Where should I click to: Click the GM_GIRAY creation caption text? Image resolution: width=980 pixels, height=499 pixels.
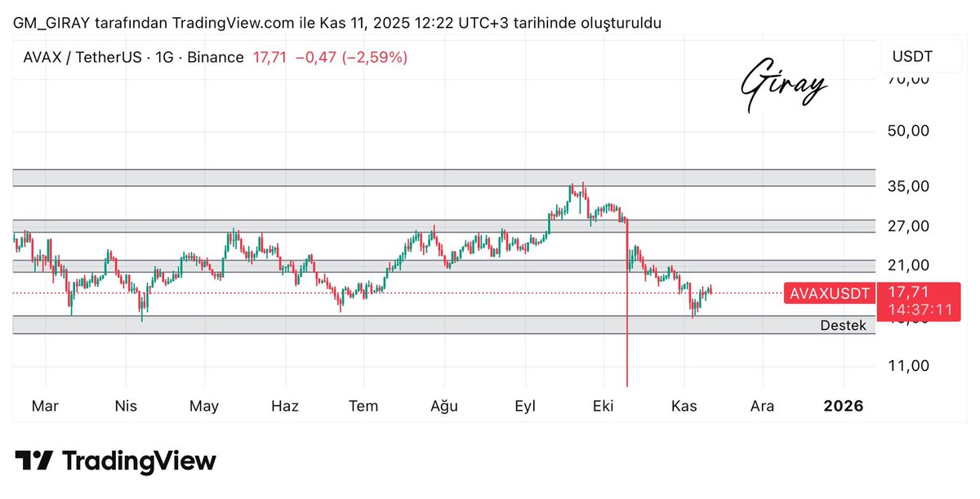[336, 23]
